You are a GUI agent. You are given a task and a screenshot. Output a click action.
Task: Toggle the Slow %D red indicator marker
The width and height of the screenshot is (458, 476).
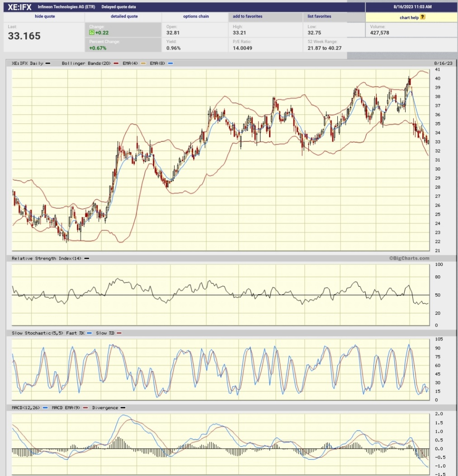coord(118,333)
